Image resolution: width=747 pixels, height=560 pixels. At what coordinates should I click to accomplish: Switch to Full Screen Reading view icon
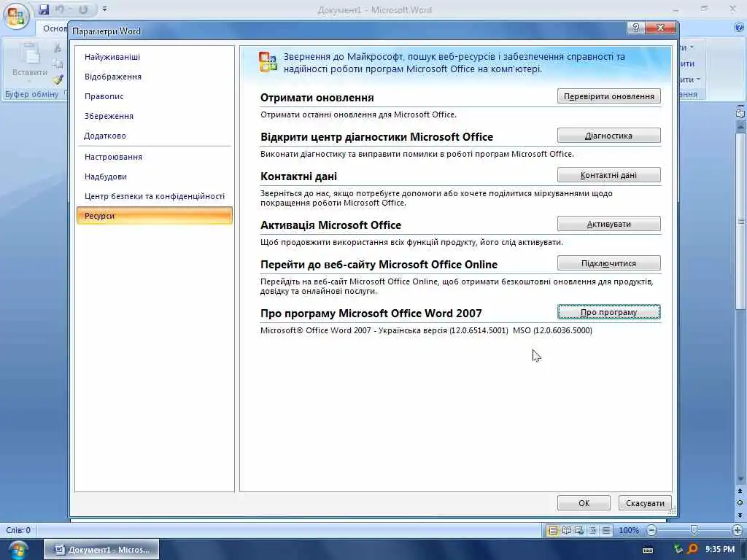point(566,530)
